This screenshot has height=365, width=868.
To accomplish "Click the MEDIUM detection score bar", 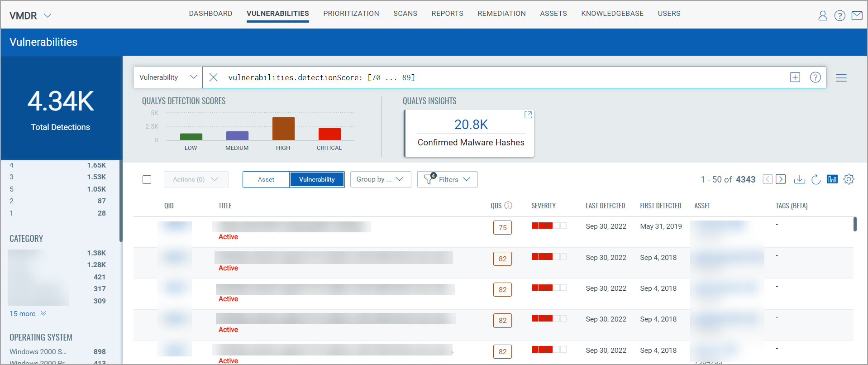I will (x=237, y=135).
